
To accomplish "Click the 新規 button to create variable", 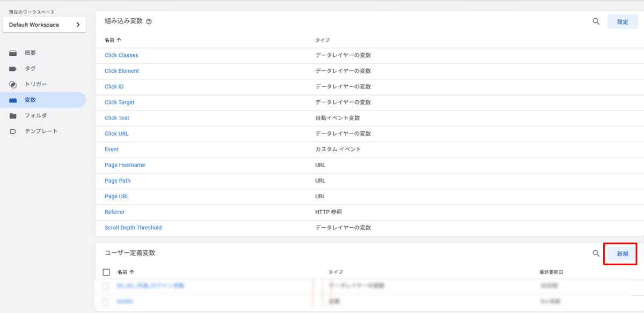I will pos(623,254).
